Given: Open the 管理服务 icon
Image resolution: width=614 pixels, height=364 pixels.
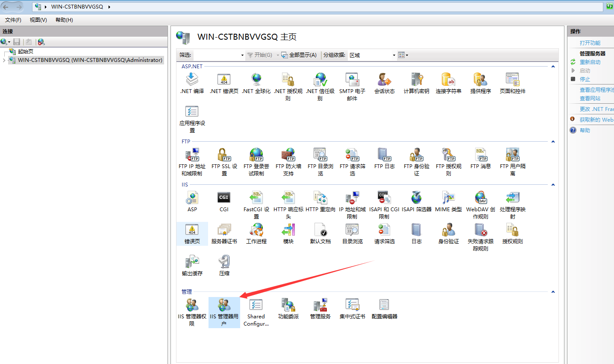Looking at the screenshot, I should pyautogui.click(x=320, y=309).
